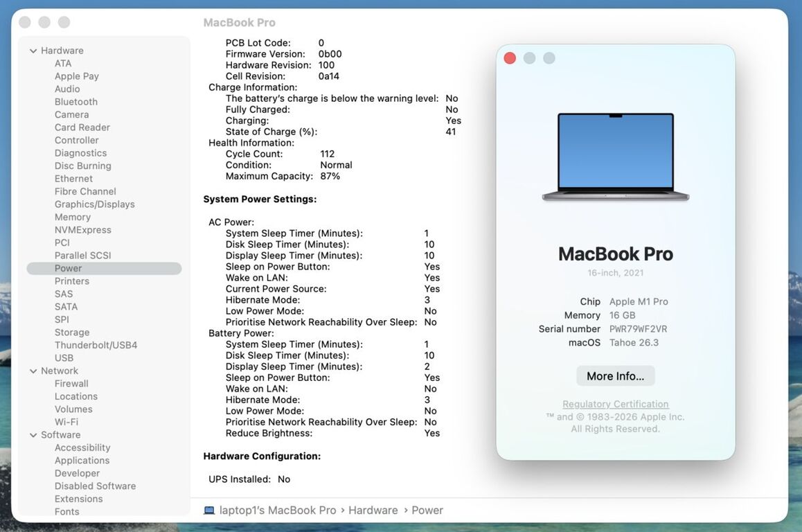Image resolution: width=802 pixels, height=532 pixels.
Task: Select ATA in the sidebar
Action: [63, 64]
